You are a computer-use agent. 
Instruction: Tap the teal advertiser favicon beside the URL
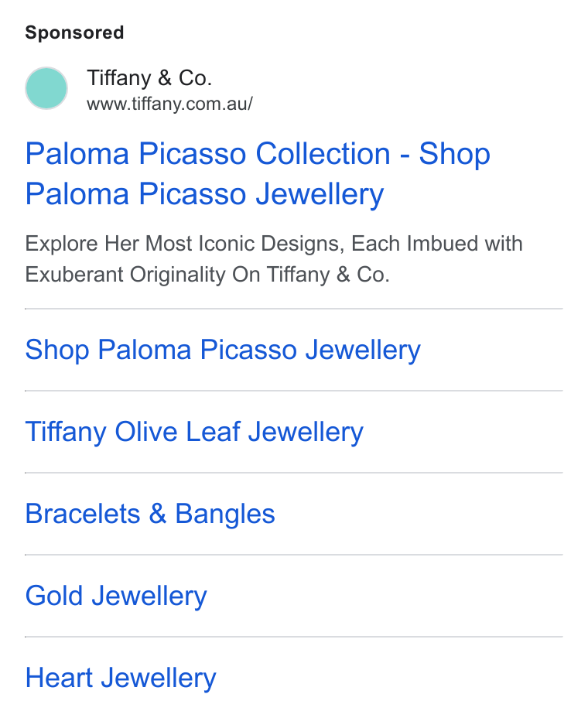point(46,88)
